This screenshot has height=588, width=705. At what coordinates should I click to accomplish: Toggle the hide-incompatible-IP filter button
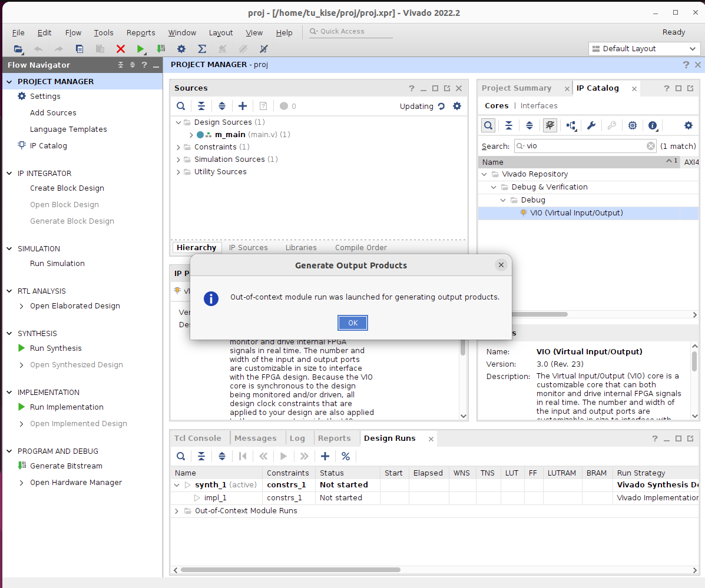click(550, 125)
